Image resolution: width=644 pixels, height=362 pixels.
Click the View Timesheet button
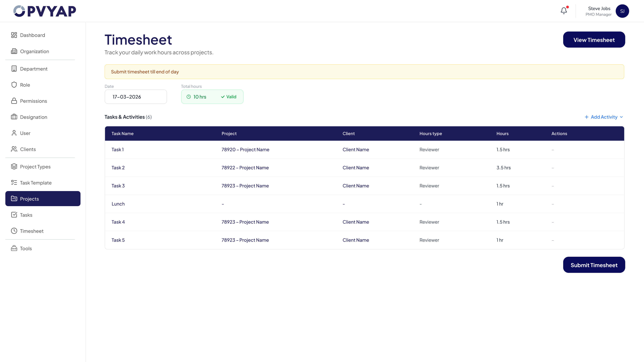coord(594,39)
